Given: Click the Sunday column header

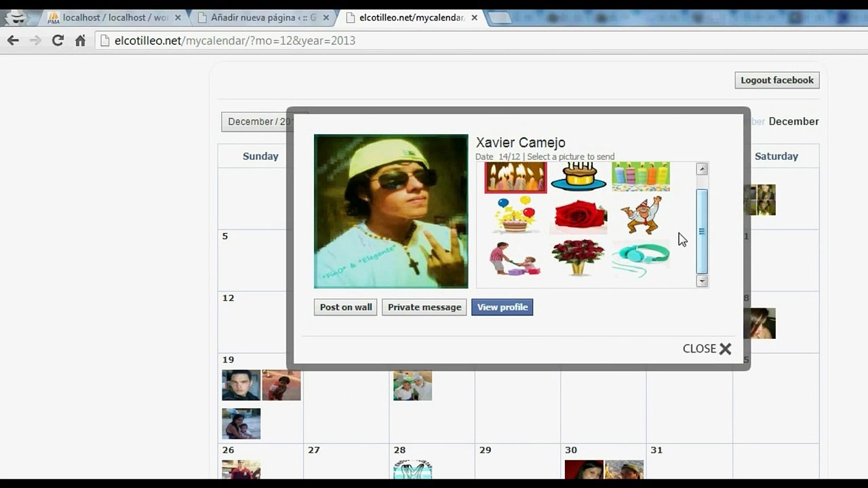Looking at the screenshot, I should click(260, 156).
